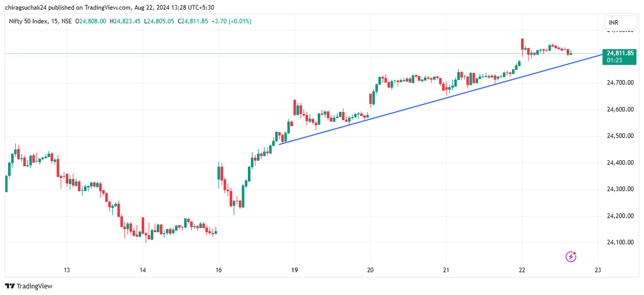Click the purple lightning replay icon
The height and width of the screenshot is (295, 644).
pyautogui.click(x=572, y=257)
